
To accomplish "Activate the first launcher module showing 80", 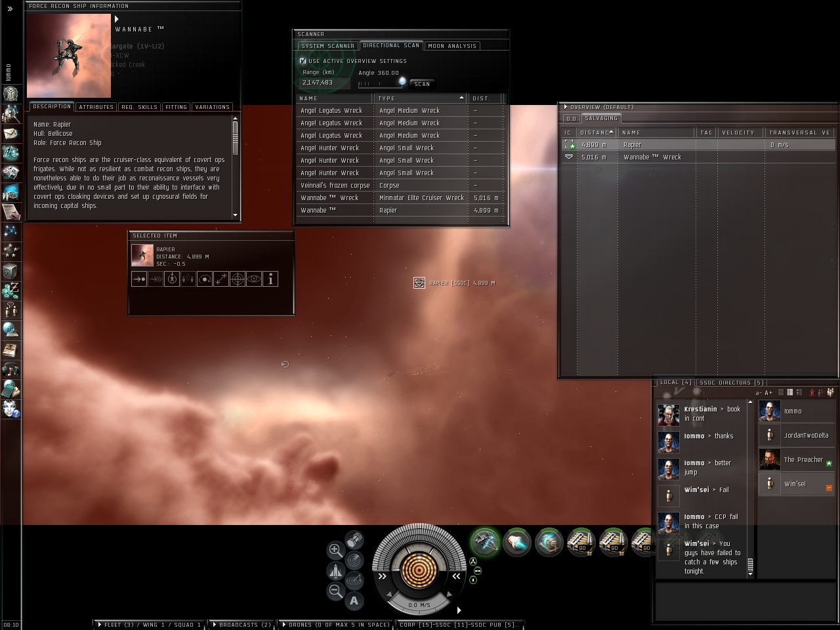I will 581,543.
